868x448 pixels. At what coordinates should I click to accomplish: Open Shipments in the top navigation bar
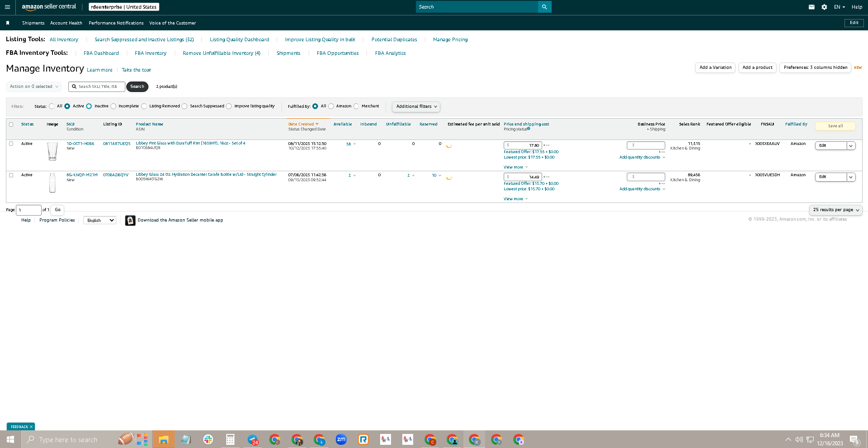(33, 23)
